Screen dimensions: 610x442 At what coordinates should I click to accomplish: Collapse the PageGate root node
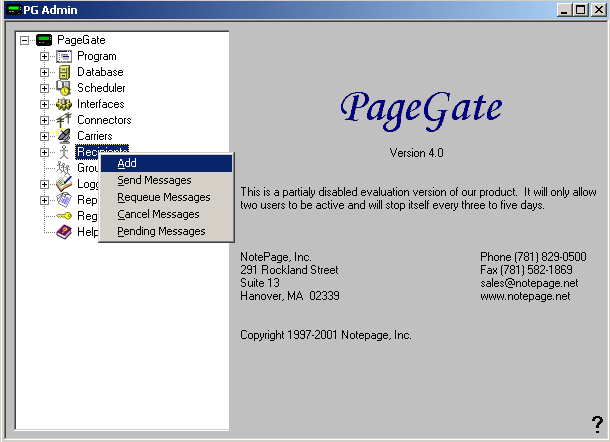(25, 40)
